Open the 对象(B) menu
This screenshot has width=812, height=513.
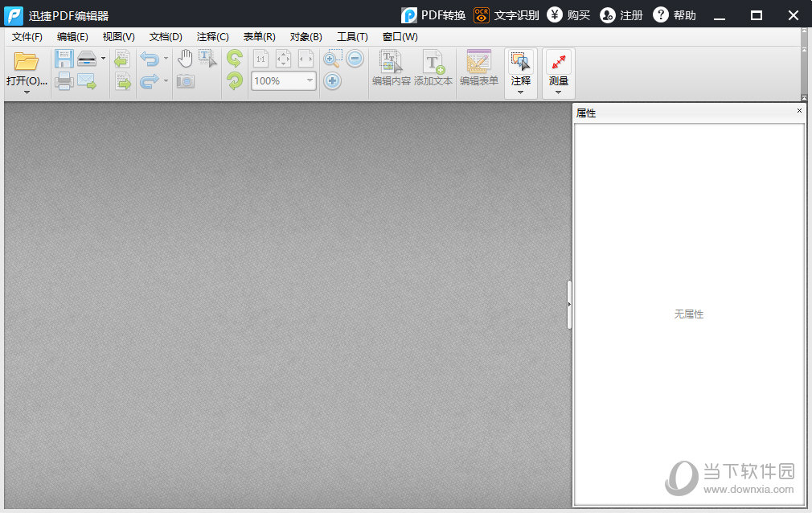point(306,37)
